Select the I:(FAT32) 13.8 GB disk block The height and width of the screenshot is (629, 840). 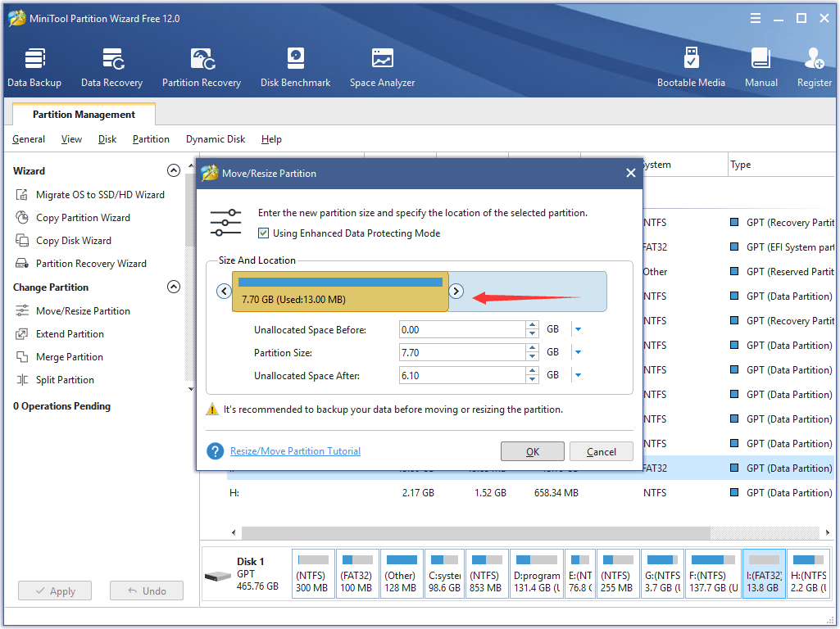tap(764, 574)
